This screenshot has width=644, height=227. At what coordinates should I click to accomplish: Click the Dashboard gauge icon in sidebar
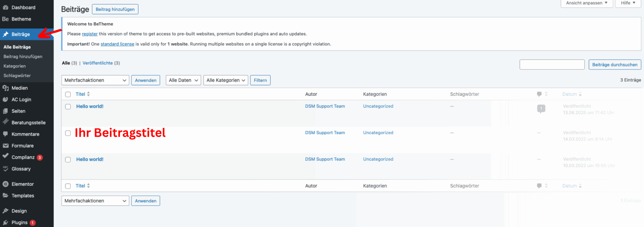click(x=5, y=8)
